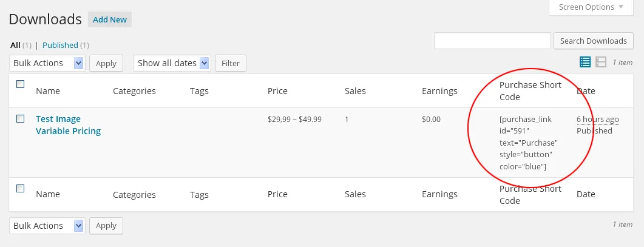Sort by Price column header
644x247 pixels.
coord(277,91)
